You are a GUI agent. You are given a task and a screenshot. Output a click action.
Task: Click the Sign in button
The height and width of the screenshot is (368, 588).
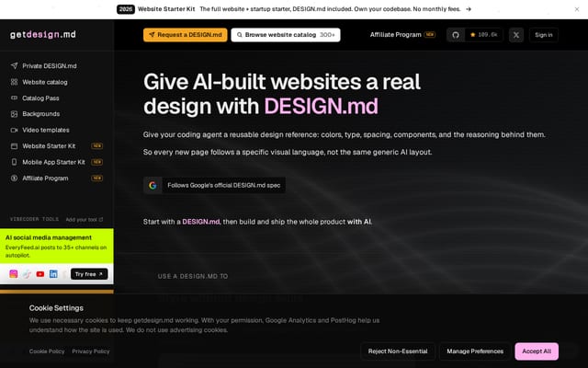pyautogui.click(x=543, y=35)
